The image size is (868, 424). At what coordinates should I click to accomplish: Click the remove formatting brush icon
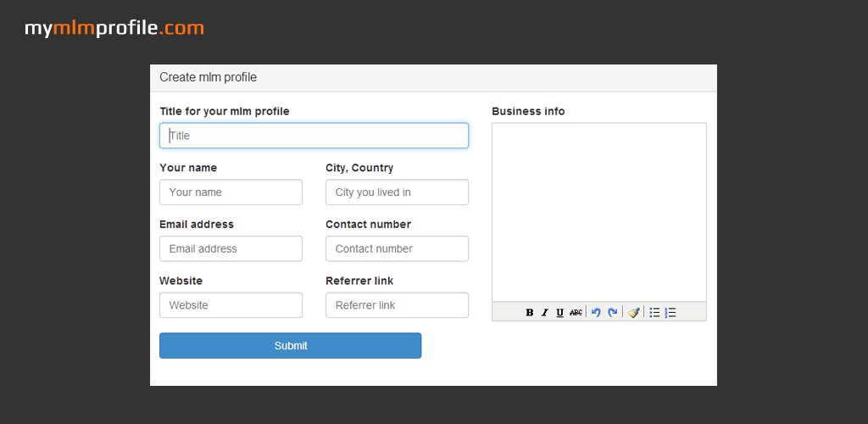point(633,313)
